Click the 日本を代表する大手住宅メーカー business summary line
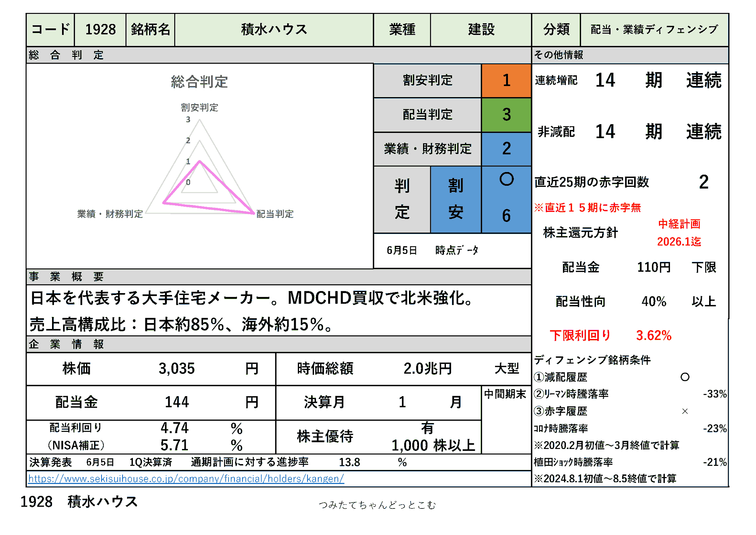Image resolution: width=756 pixels, height=535 pixels. [251, 298]
